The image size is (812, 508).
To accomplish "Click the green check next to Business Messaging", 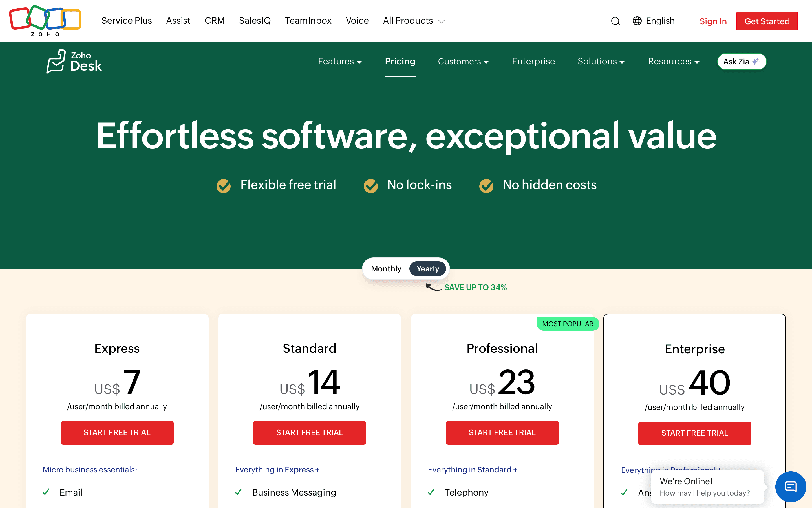I will tap(239, 492).
